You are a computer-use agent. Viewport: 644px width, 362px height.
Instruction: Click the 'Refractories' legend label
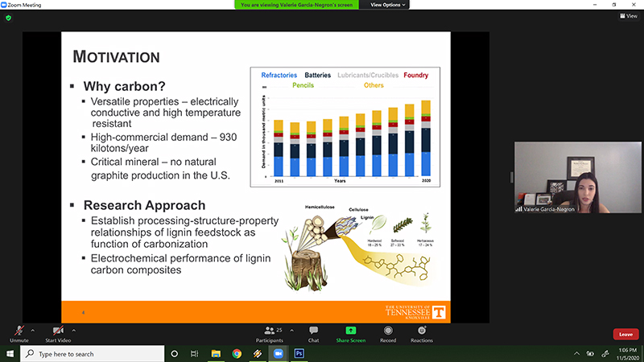click(x=279, y=75)
